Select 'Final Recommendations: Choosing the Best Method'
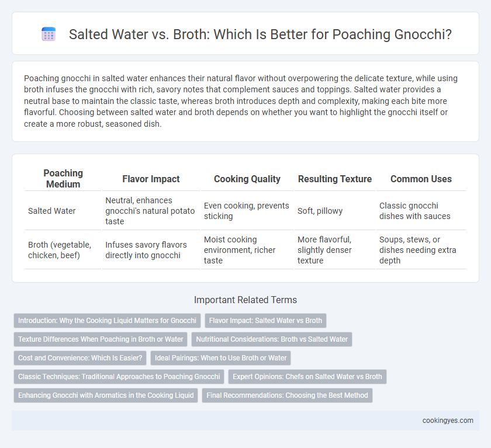The image size is (491, 448). pyautogui.click(x=287, y=395)
